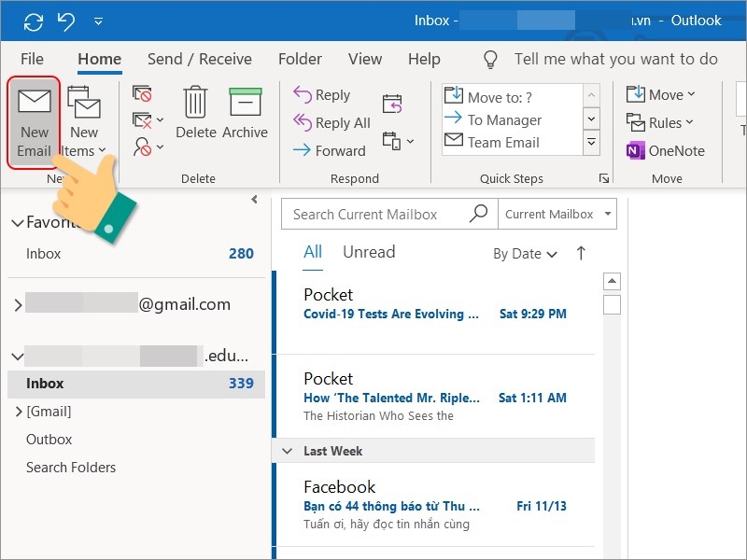Click the search magnifier icon

tap(478, 214)
